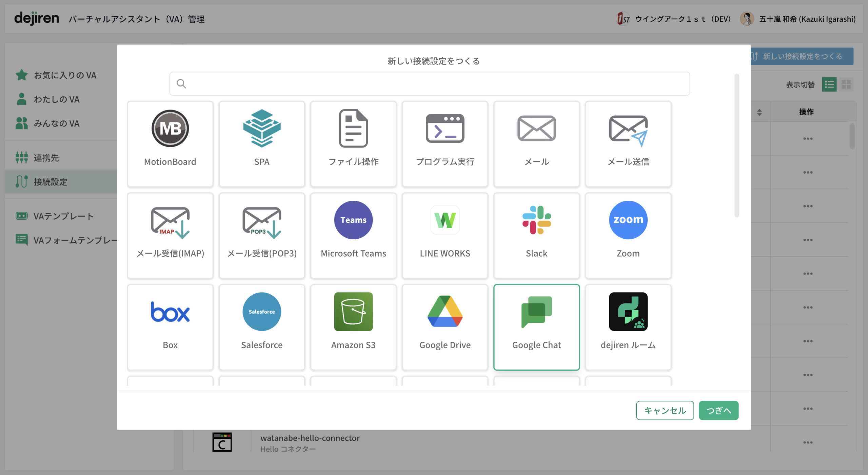Open 接続設定 in sidebar
Screen dimensions: 868x475
(61, 181)
